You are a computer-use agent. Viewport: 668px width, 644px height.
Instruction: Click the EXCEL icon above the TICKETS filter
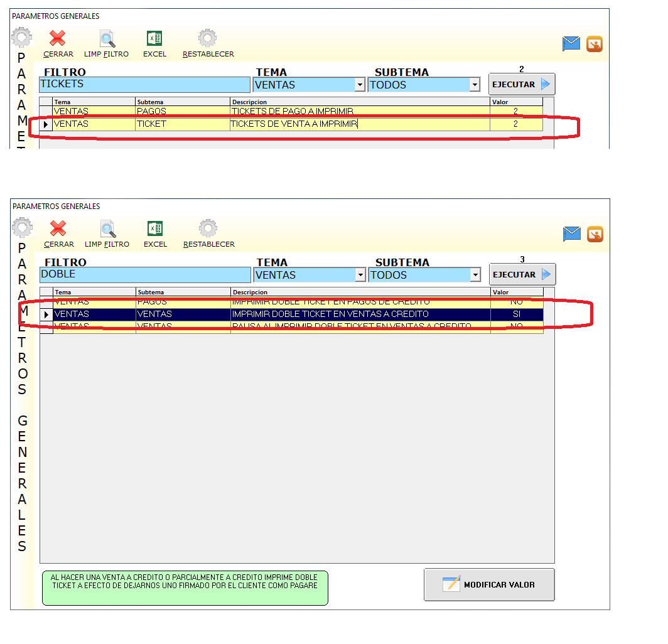click(154, 40)
